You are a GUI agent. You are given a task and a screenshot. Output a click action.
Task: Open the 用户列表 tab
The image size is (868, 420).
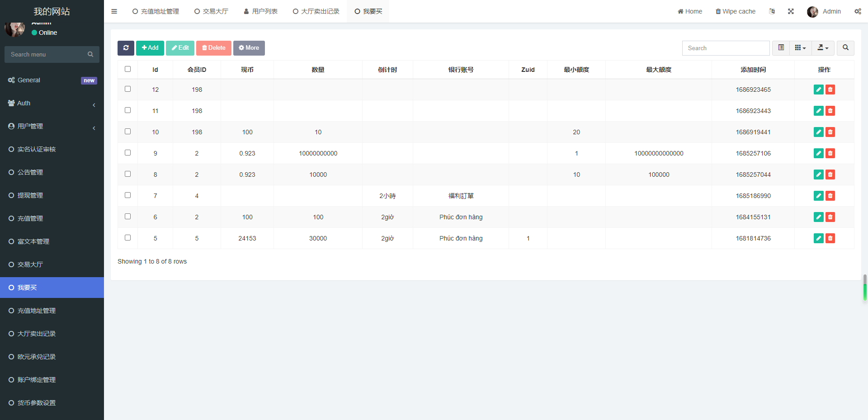pyautogui.click(x=260, y=11)
